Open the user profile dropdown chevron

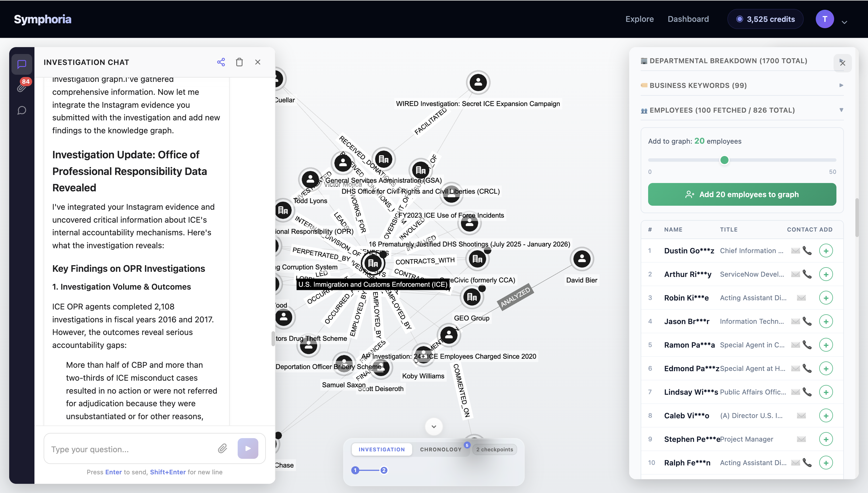pos(844,22)
